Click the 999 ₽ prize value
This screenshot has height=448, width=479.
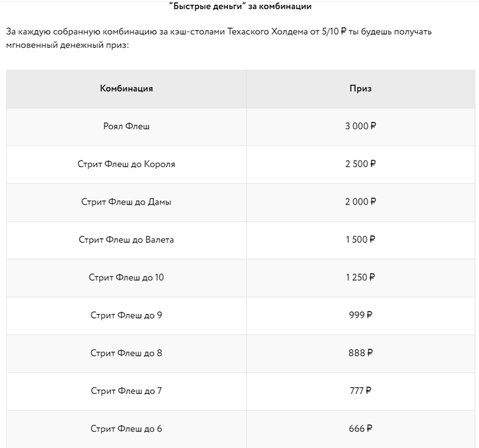click(x=361, y=315)
